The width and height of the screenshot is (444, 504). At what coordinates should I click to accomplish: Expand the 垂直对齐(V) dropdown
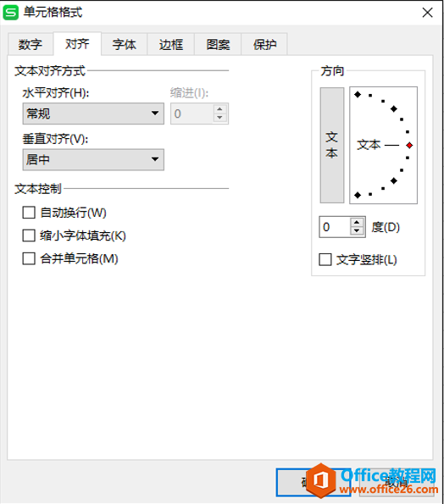pos(93,159)
